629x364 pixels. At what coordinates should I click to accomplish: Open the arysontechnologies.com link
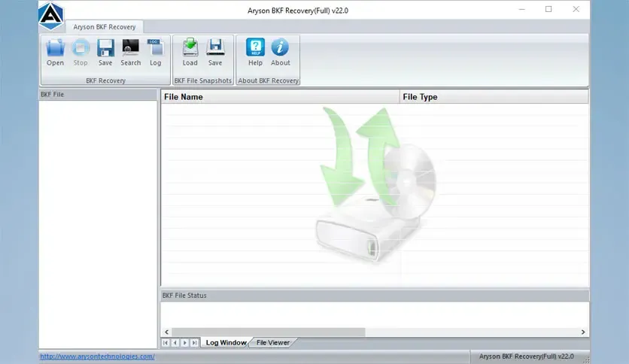pyautogui.click(x=97, y=356)
